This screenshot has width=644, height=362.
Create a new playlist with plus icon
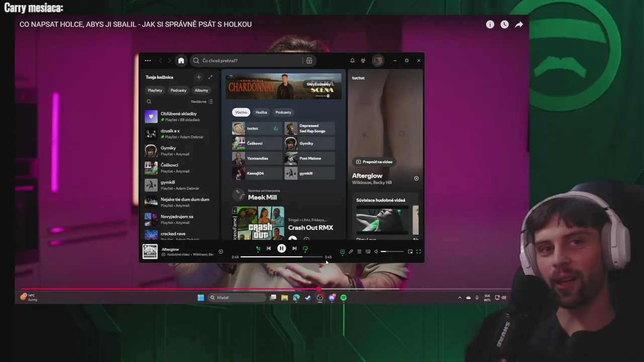click(199, 77)
